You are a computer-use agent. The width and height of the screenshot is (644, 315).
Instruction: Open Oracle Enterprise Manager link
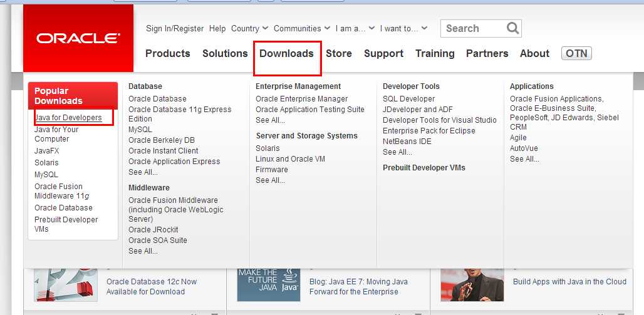(301, 99)
